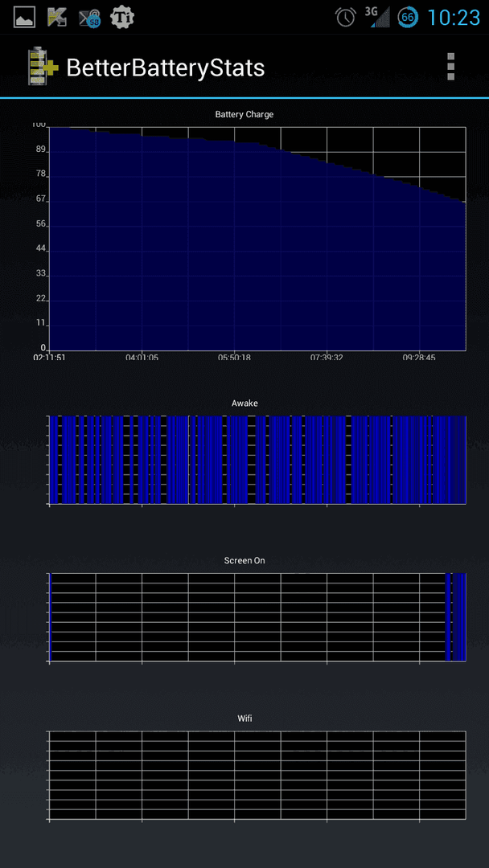Open the K-9 mail notification icon
The height and width of the screenshot is (868, 489).
pos(57,18)
